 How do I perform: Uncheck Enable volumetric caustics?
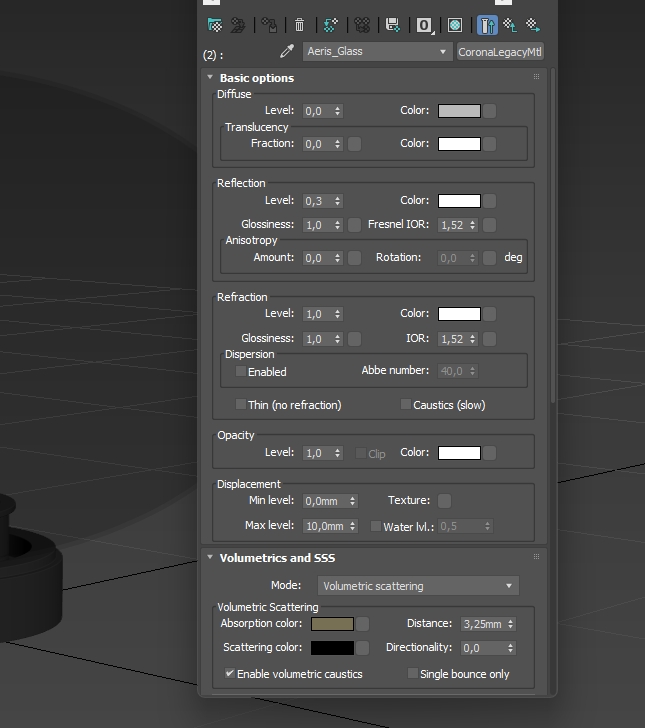pyautogui.click(x=229, y=673)
